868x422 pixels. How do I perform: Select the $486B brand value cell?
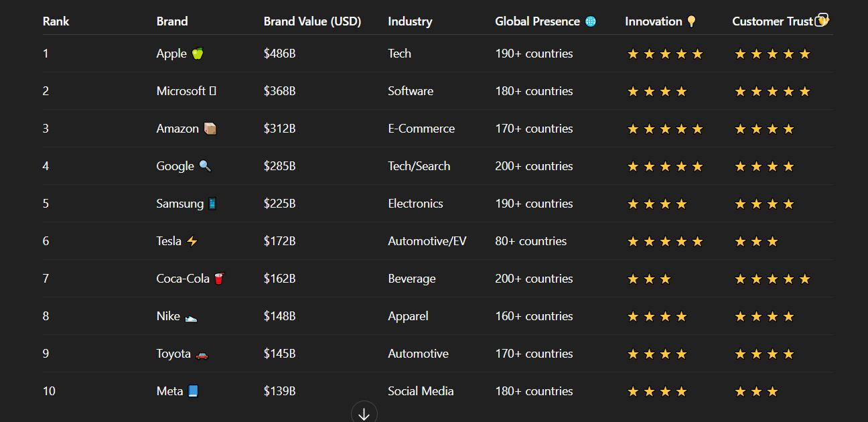(x=279, y=54)
